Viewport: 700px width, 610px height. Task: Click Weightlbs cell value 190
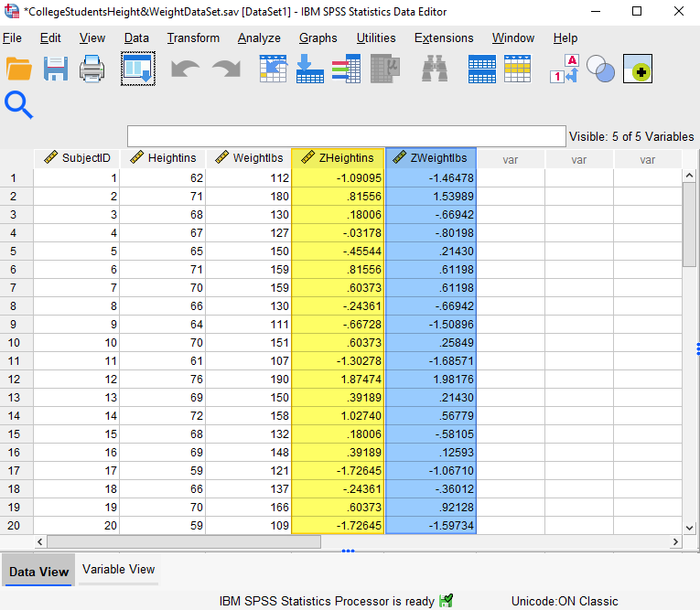249,380
